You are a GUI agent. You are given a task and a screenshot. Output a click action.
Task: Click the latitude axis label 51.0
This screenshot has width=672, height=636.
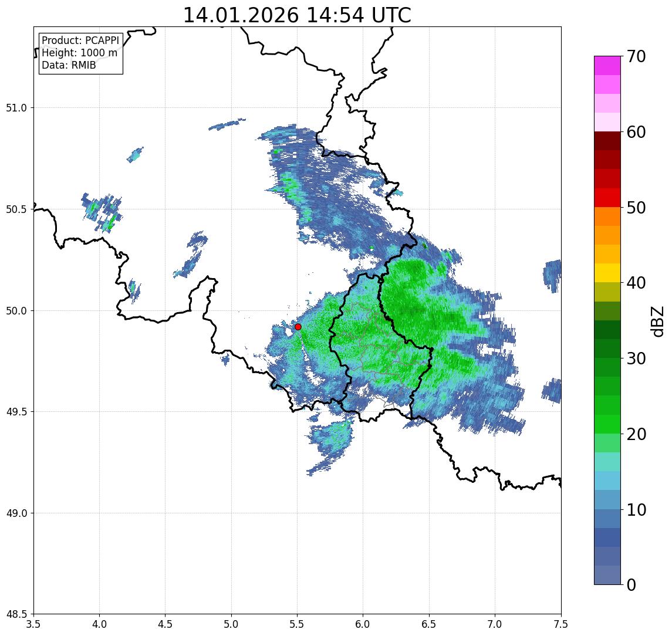(x=16, y=108)
